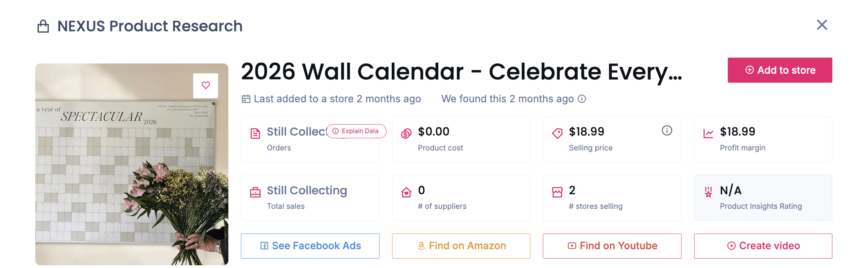Click the info icon after 'We found this 2 months ago'

582,99
